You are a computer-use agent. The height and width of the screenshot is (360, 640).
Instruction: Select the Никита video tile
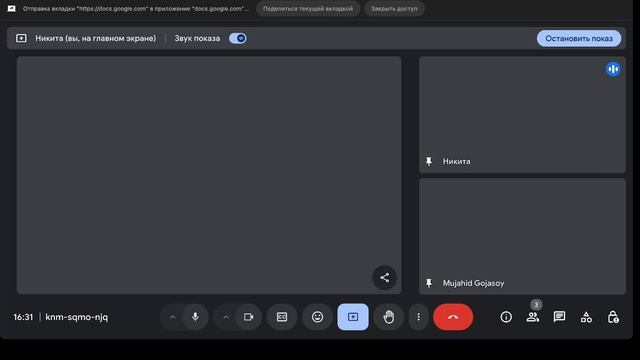[x=522, y=114]
